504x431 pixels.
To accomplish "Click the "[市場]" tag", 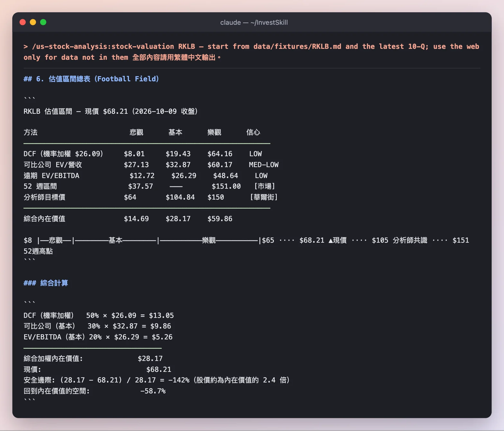I will (265, 186).
